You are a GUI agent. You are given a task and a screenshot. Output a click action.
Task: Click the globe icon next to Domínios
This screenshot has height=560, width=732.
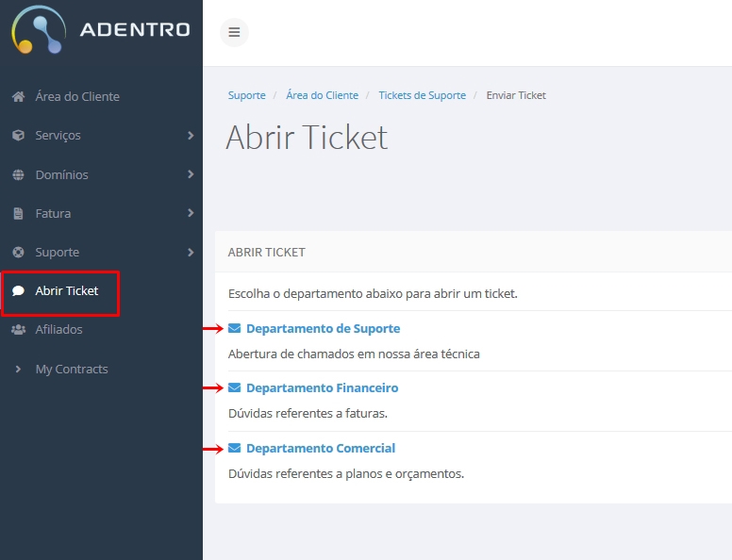click(x=18, y=174)
